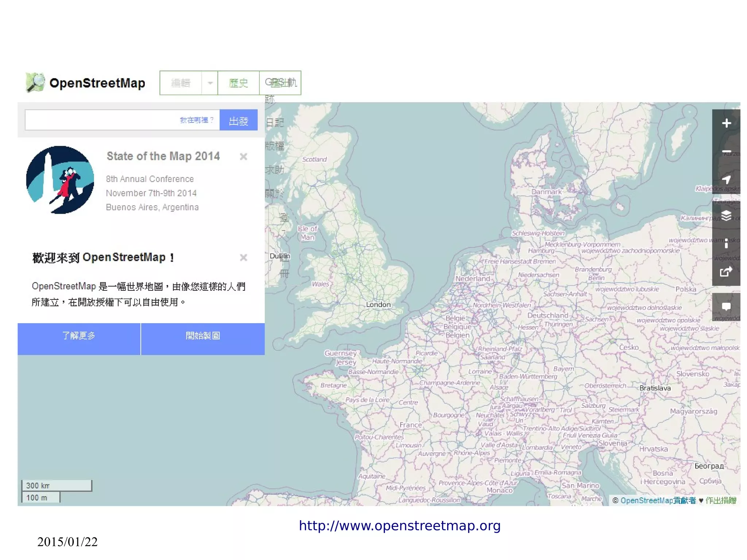
Task: Open the 關於 about menu item
Action: (x=275, y=193)
